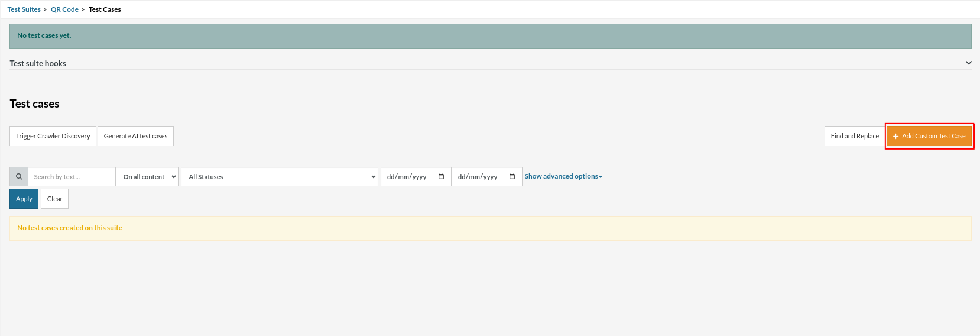The image size is (980, 336).
Task: Click plus icon on Add Custom Test Case
Action: point(895,137)
